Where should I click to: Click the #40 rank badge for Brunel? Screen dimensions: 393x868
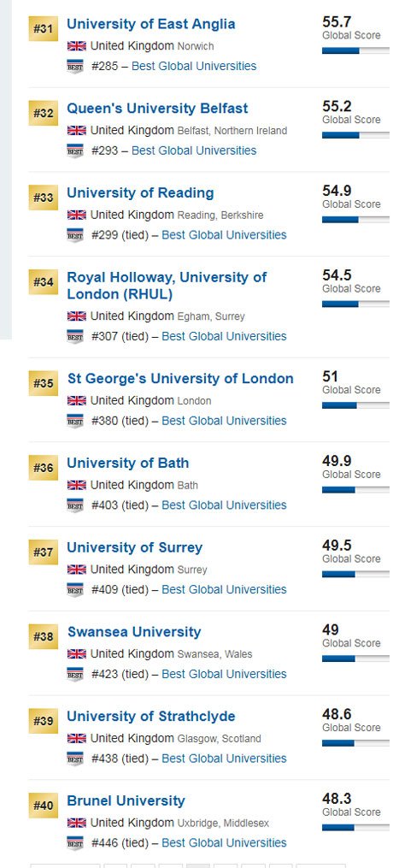[43, 806]
